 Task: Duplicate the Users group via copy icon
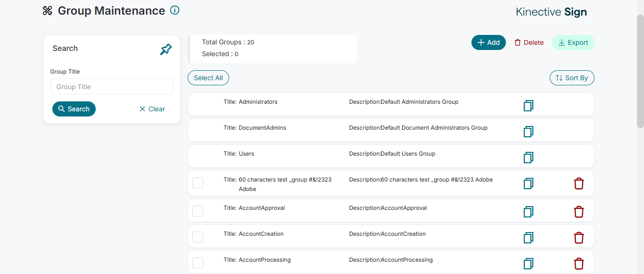[x=528, y=158]
